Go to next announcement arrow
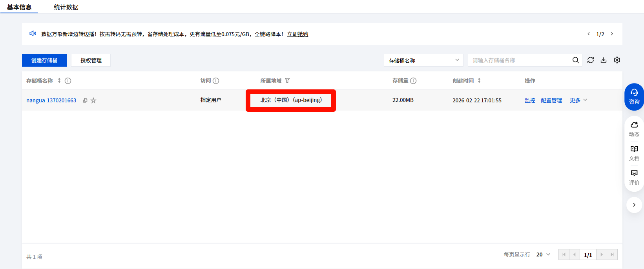 pyautogui.click(x=611, y=34)
